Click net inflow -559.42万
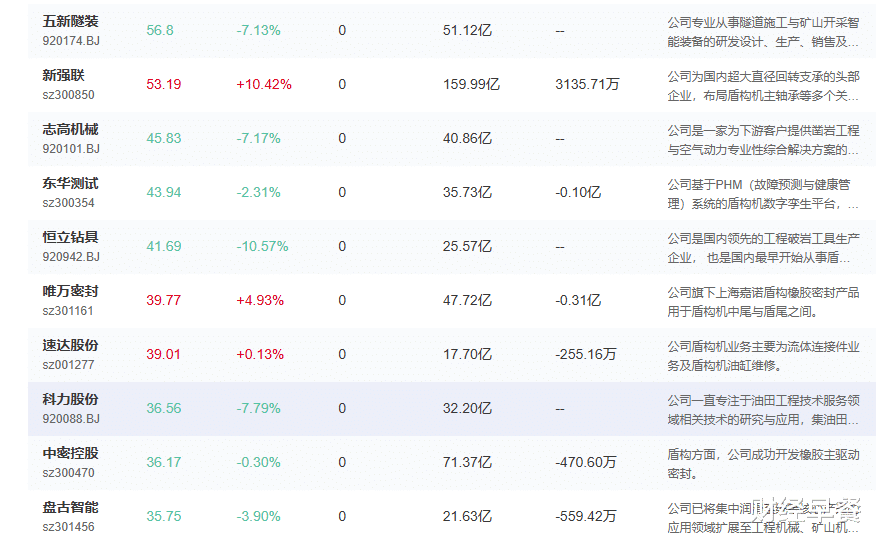The width and height of the screenshot is (876, 543). pyautogui.click(x=585, y=516)
